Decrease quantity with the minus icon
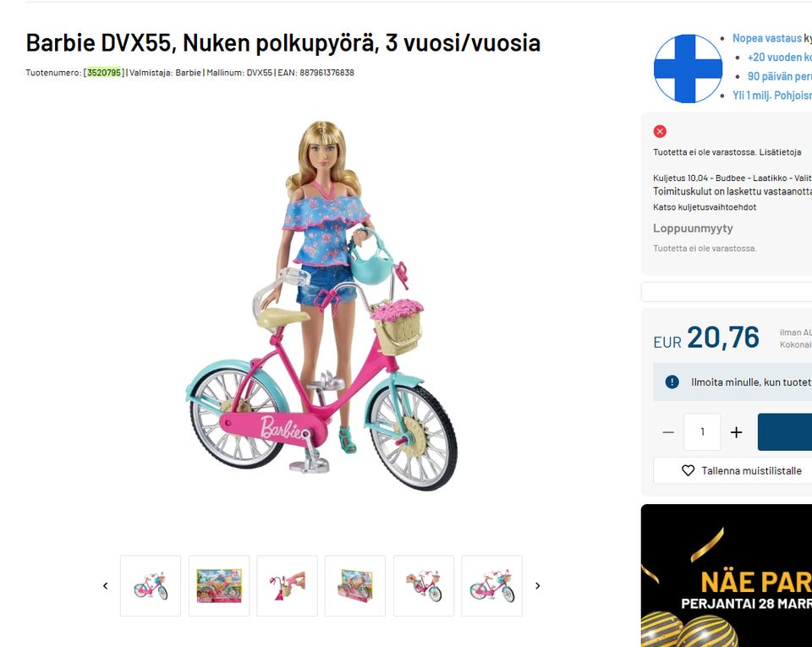812x647 pixels. coord(668,432)
